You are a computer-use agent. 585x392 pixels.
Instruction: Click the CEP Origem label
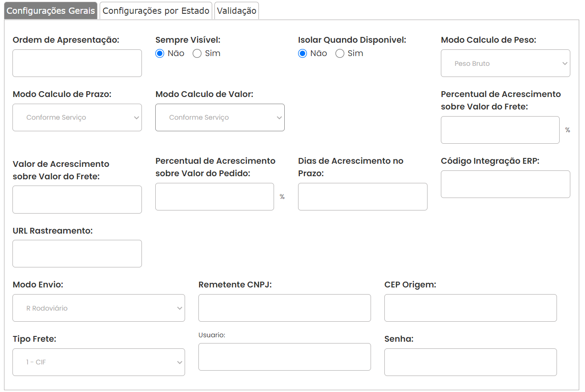tap(410, 285)
